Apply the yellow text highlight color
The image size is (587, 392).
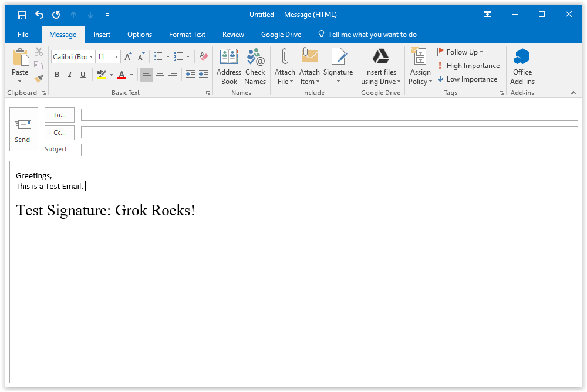(102, 75)
